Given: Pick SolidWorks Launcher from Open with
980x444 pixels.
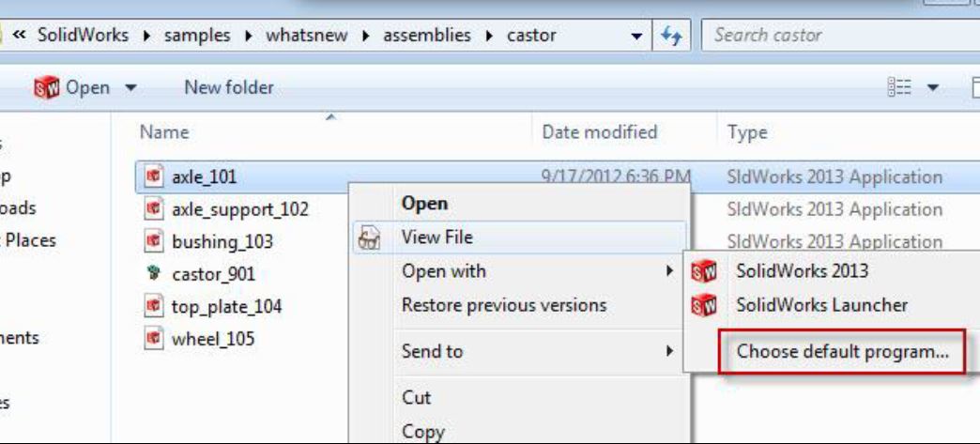Looking at the screenshot, I should click(822, 305).
